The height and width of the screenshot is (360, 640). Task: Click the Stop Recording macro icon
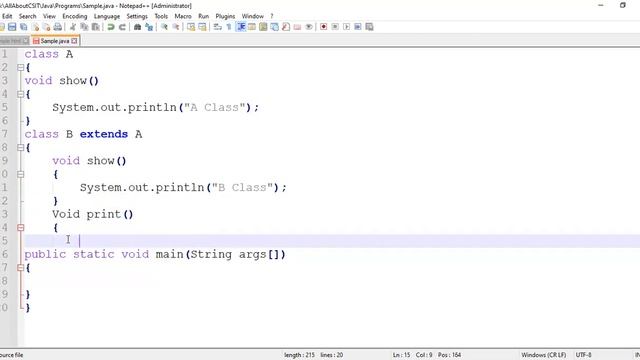[x=335, y=27]
